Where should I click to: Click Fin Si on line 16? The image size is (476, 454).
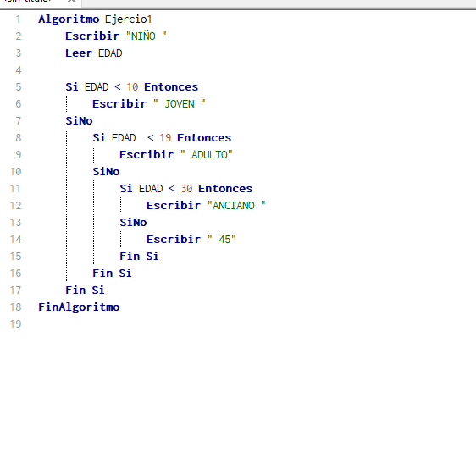(112, 274)
